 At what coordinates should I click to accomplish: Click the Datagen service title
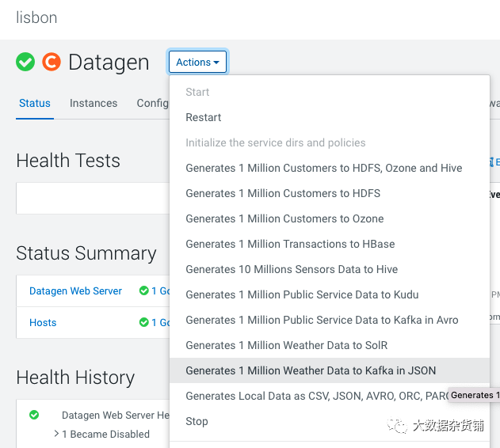pos(109,62)
